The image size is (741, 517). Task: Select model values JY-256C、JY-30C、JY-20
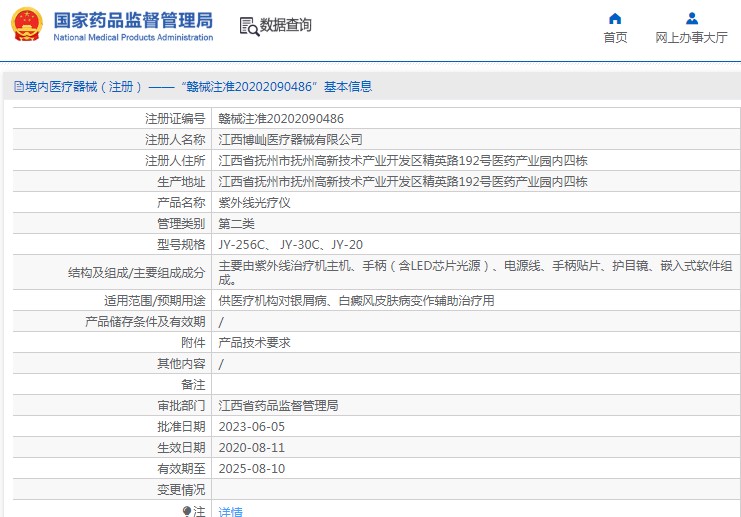[290, 245]
